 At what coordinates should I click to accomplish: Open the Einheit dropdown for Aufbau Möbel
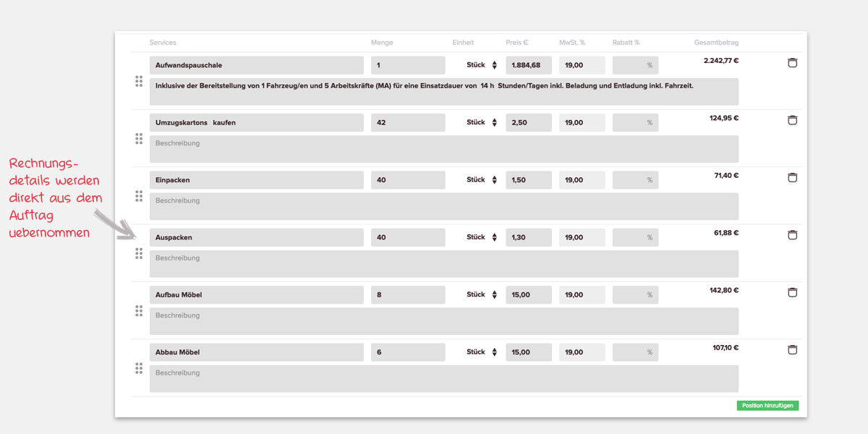click(x=482, y=294)
